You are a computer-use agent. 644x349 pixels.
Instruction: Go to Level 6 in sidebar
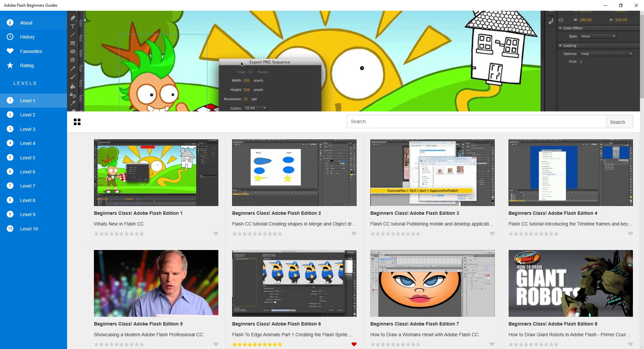point(34,172)
